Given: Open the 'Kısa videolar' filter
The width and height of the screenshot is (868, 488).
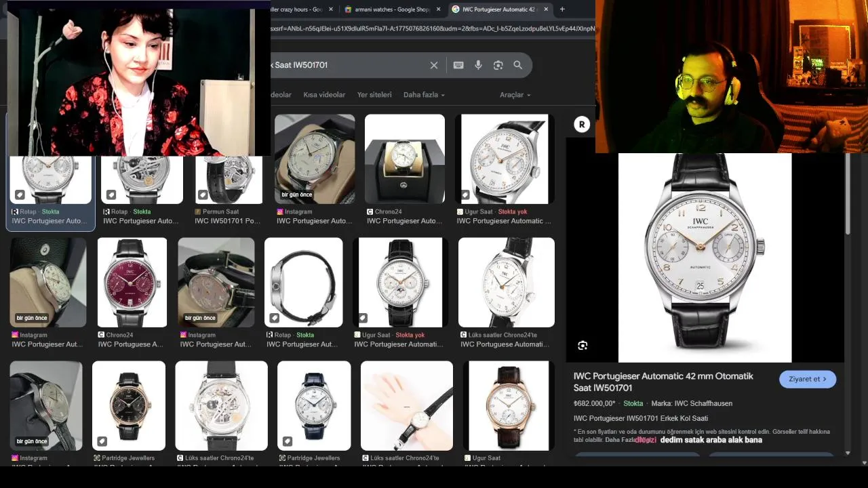Looking at the screenshot, I should click(x=324, y=95).
